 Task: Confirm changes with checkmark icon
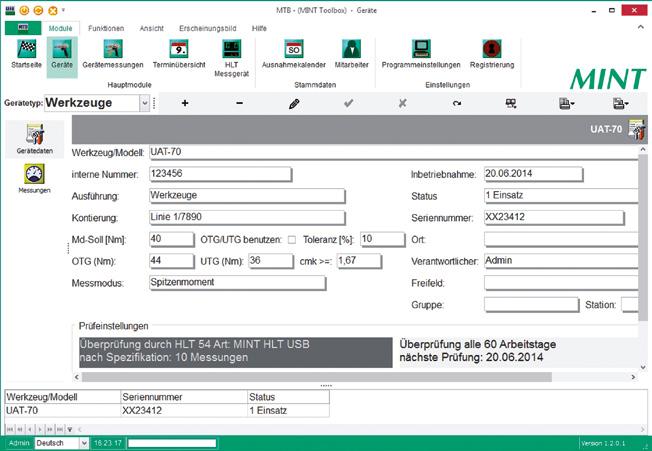(x=348, y=103)
